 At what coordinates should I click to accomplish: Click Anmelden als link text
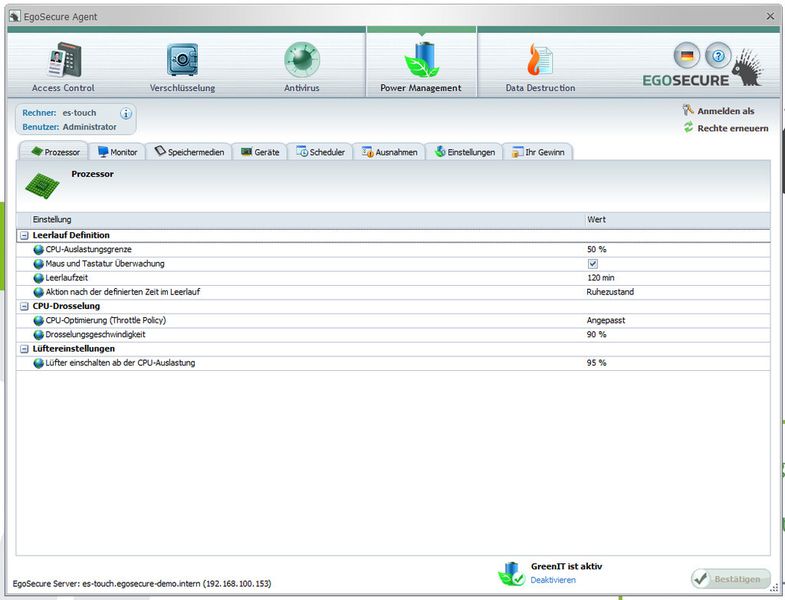pos(726,111)
